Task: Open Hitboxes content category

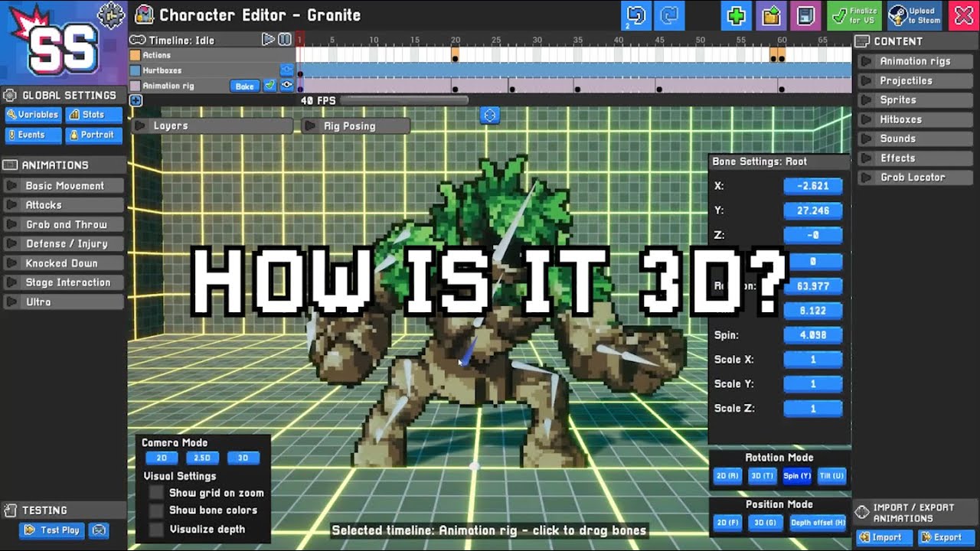Action: pos(916,119)
